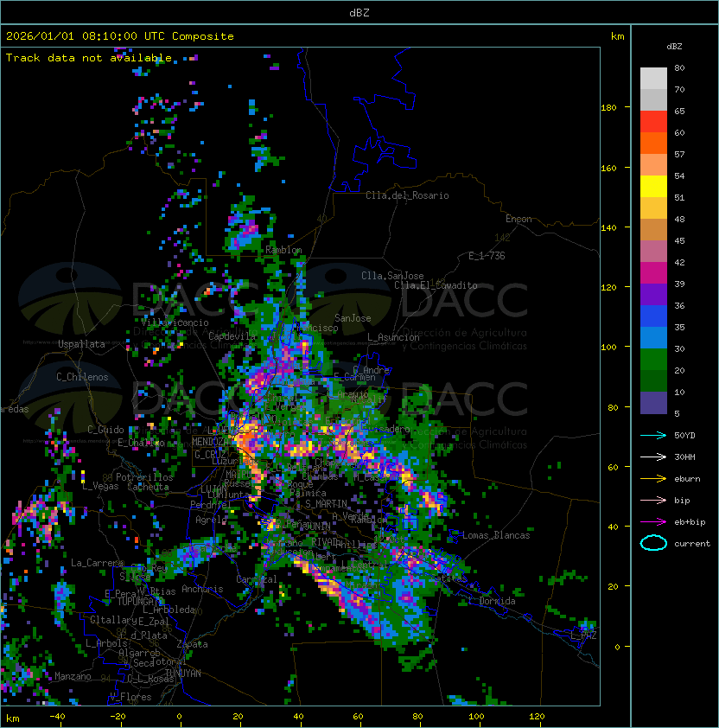
Task: Click the 'dBZ' title at top center
Action: coord(359,12)
